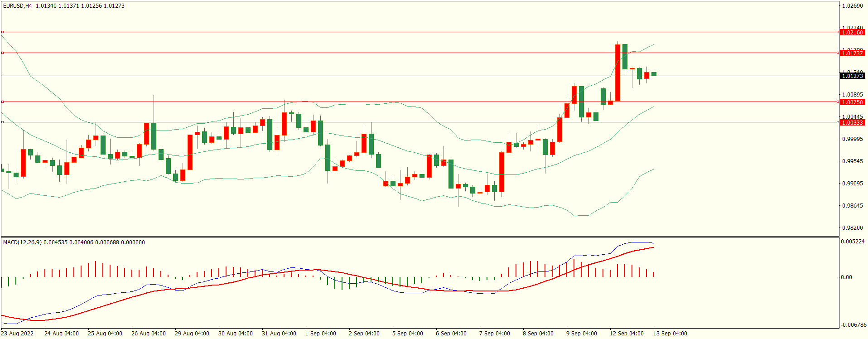Select left anchor handle of the 1.00750 line
The height and width of the screenshot is (339, 868).
2,102
